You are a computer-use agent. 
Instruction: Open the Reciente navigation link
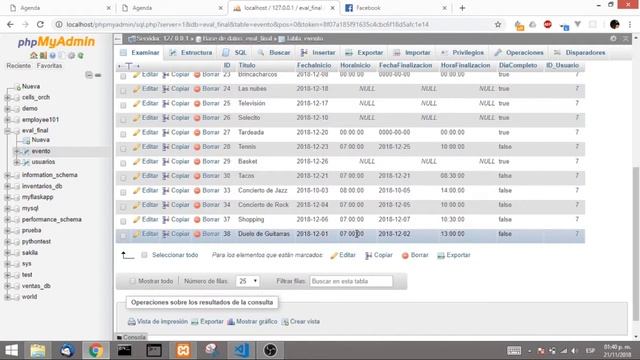pyautogui.click(x=18, y=66)
